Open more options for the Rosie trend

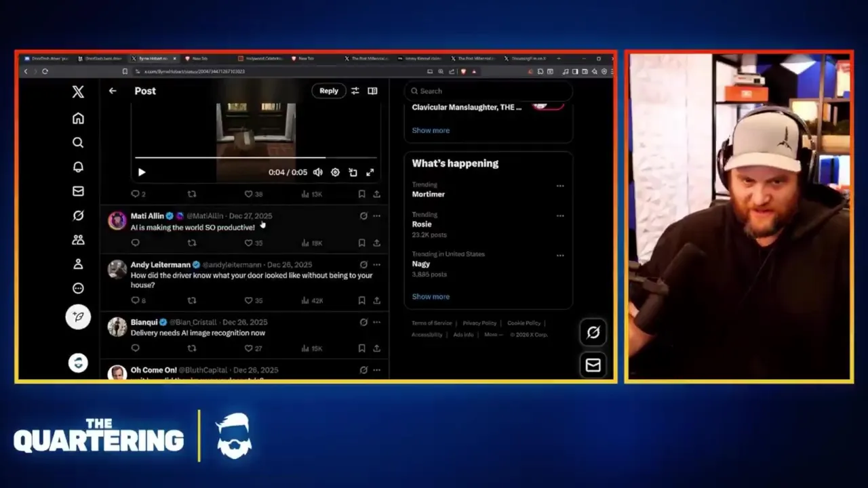click(x=560, y=216)
